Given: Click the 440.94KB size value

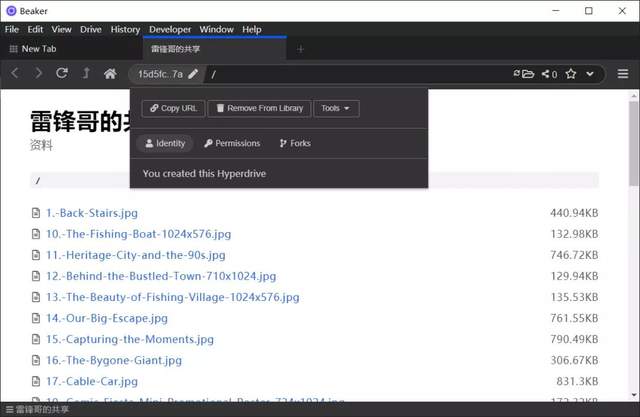Looking at the screenshot, I should coord(574,213).
